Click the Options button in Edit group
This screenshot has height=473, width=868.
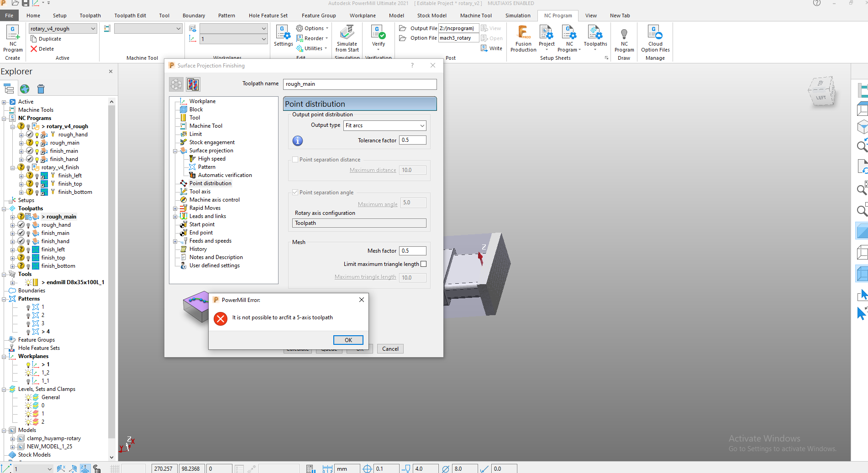(312, 28)
